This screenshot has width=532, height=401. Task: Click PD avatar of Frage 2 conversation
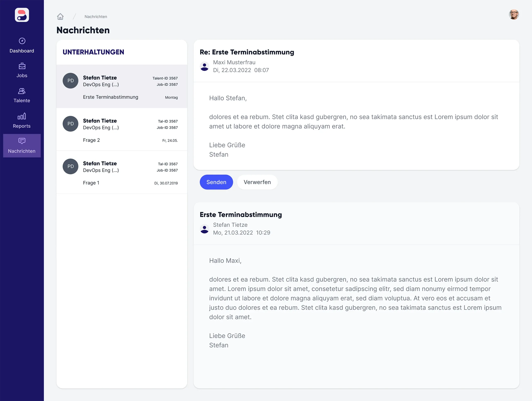tap(70, 124)
